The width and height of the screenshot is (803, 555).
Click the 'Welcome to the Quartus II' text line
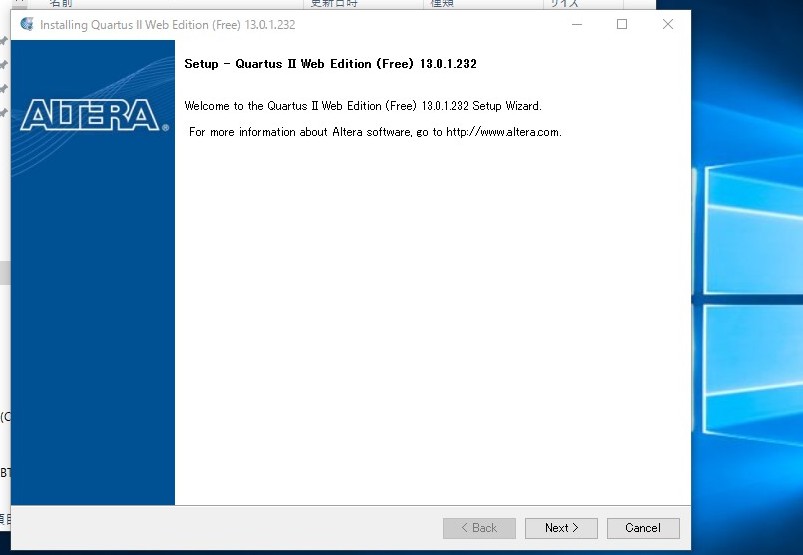point(363,106)
